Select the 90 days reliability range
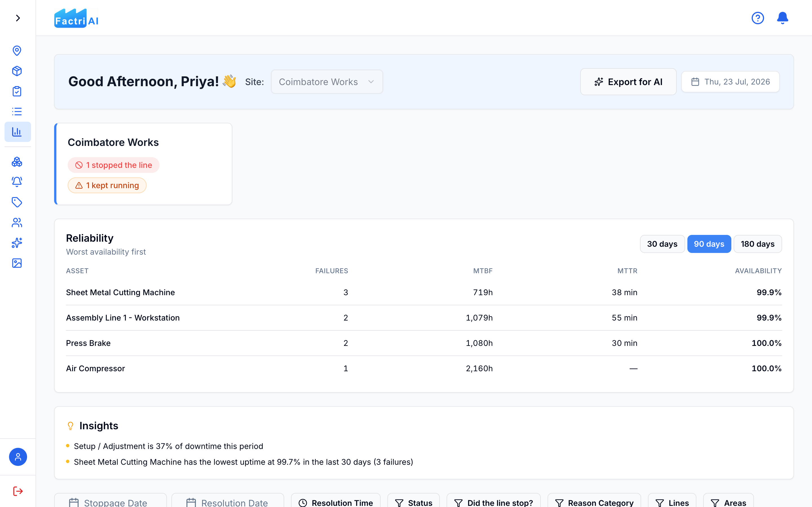 tap(709, 244)
